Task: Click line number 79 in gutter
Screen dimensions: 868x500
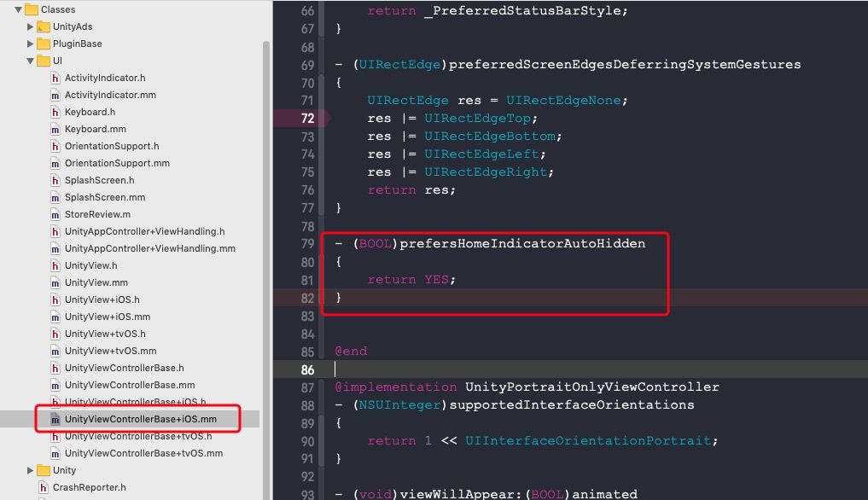Action: point(308,244)
